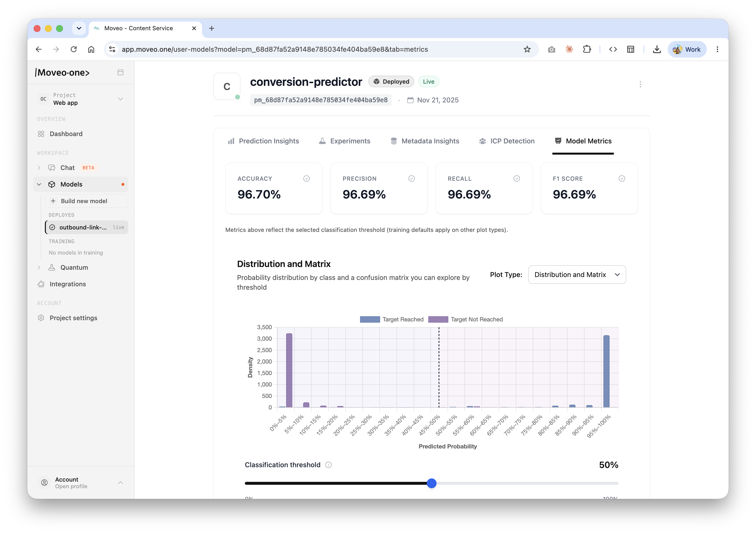Open the Plot Type dropdown
The height and width of the screenshot is (535, 756).
point(577,275)
